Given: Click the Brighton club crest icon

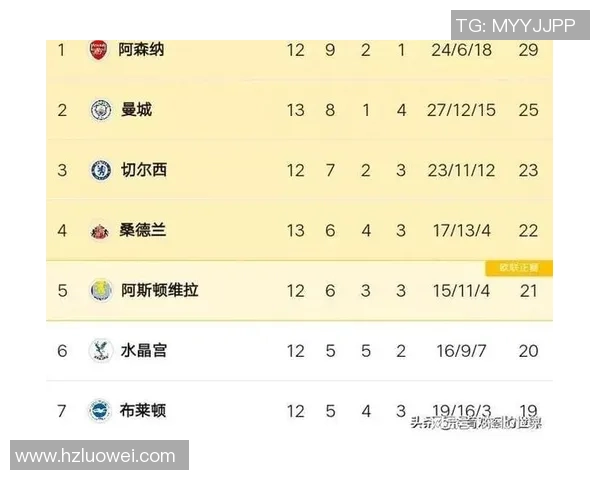Looking at the screenshot, I should 100,410.
